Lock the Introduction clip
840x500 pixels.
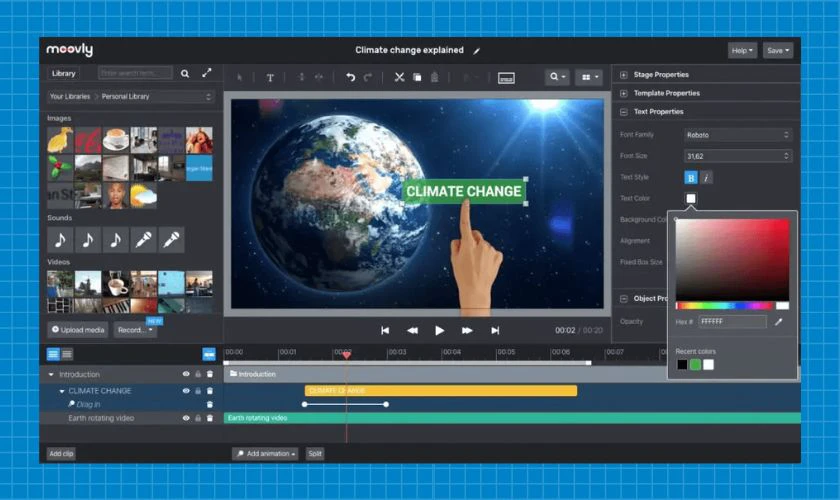tap(198, 374)
